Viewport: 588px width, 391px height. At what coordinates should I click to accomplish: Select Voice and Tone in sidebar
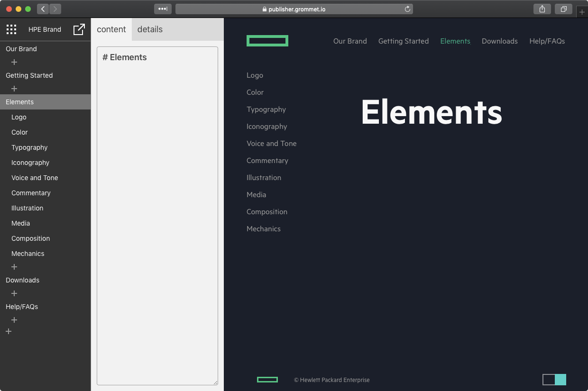coord(35,178)
